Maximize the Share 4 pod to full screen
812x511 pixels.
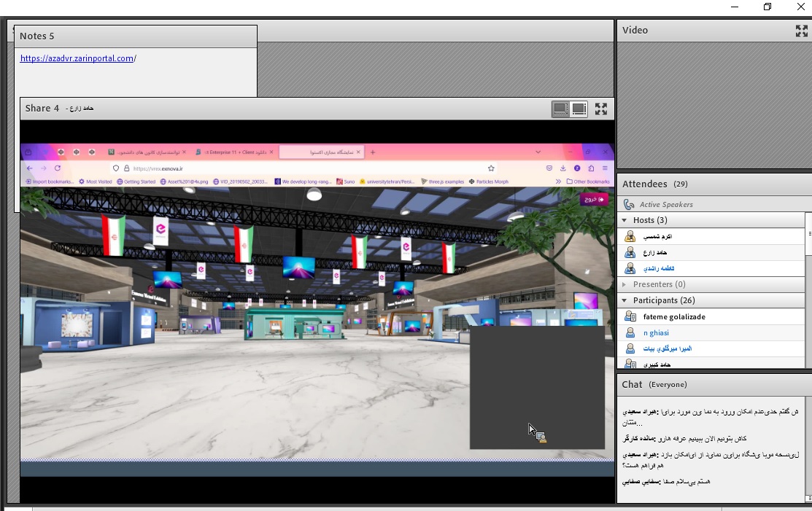(601, 109)
